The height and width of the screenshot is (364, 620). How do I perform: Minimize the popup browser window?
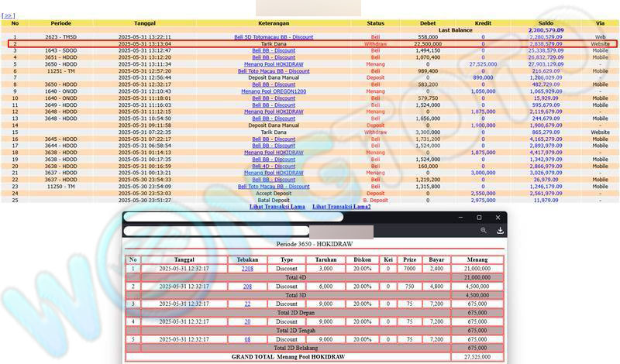(458, 218)
